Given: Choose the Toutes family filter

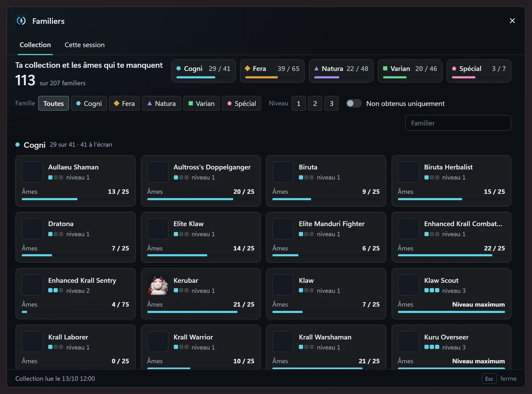Looking at the screenshot, I should pos(54,103).
